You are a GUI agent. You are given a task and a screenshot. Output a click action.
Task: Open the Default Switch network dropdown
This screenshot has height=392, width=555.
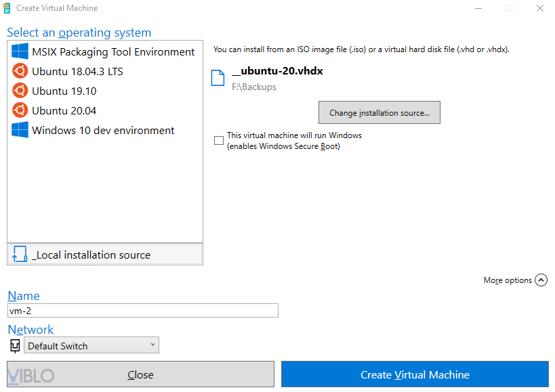point(91,346)
